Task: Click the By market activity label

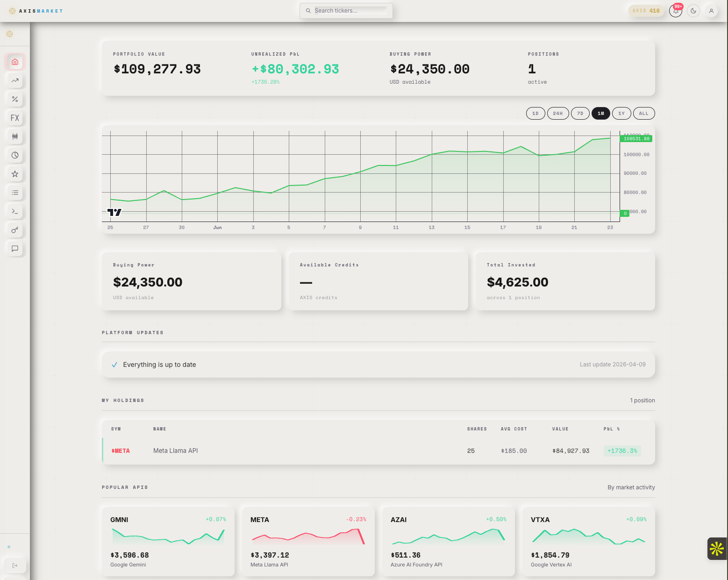Action: pyautogui.click(x=631, y=487)
